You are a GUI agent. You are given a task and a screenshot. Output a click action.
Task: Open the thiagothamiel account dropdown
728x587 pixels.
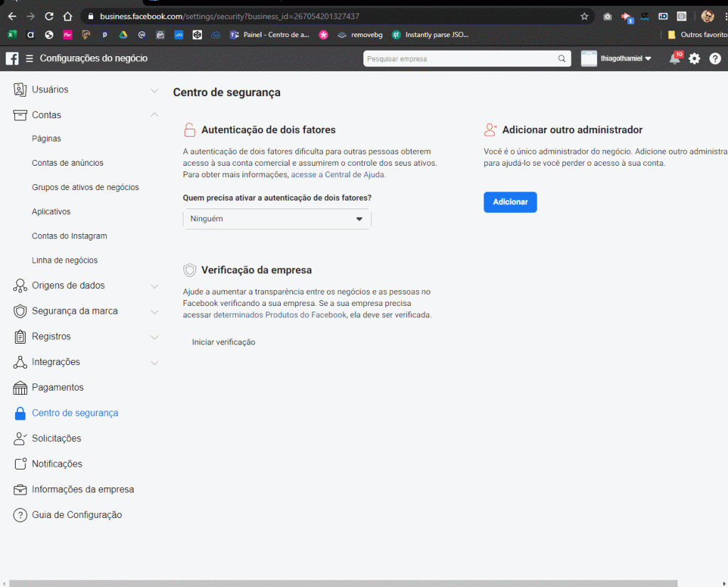tap(616, 59)
